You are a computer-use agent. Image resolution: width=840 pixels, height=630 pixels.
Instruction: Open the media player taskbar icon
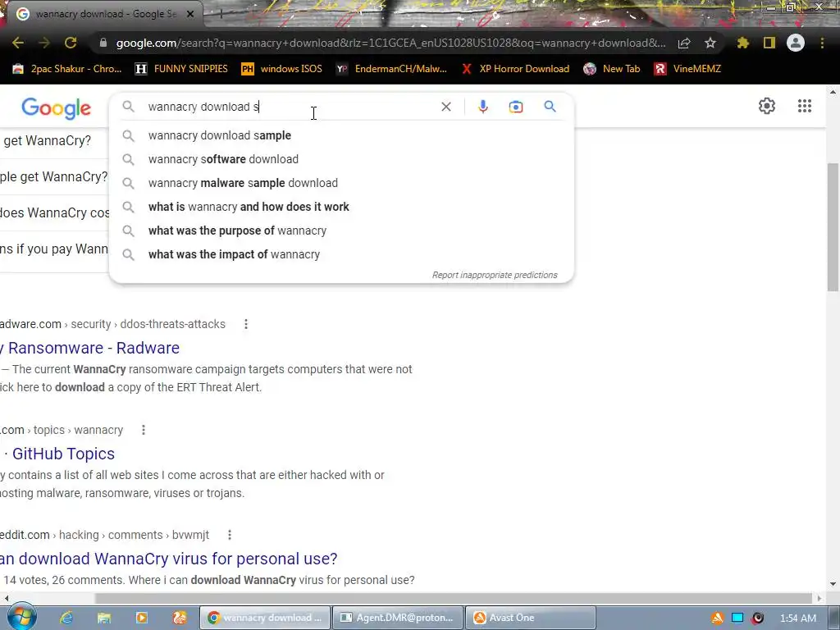(141, 618)
